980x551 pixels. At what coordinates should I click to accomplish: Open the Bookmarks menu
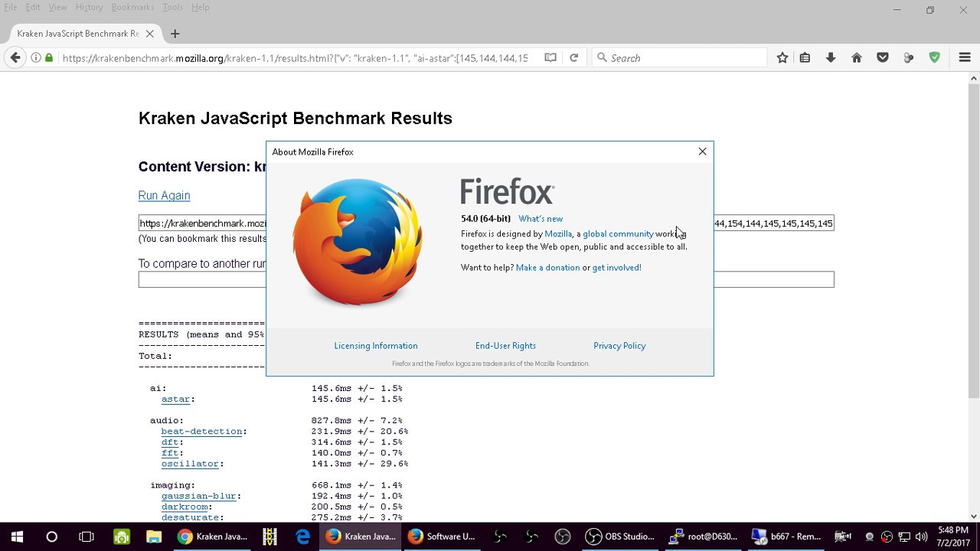pos(132,7)
